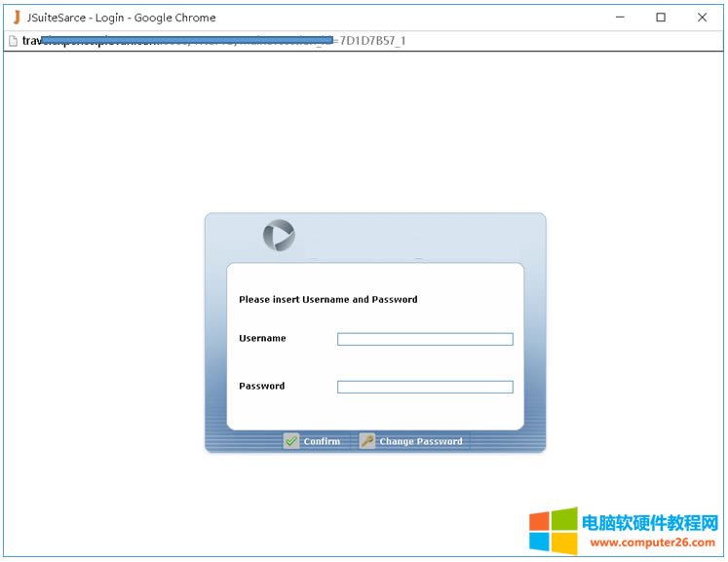Maximize the Chrome login window
The height and width of the screenshot is (562, 728).
[661, 18]
